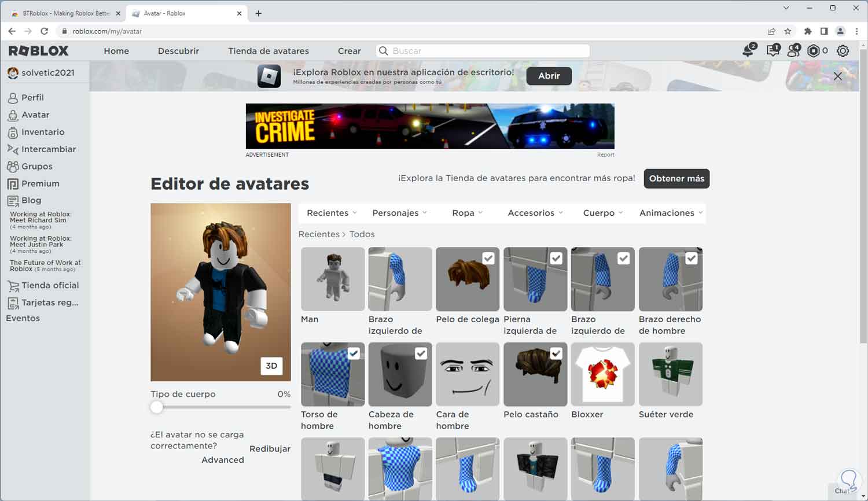
Task: Open the browser profile icon
Action: [x=841, y=31]
